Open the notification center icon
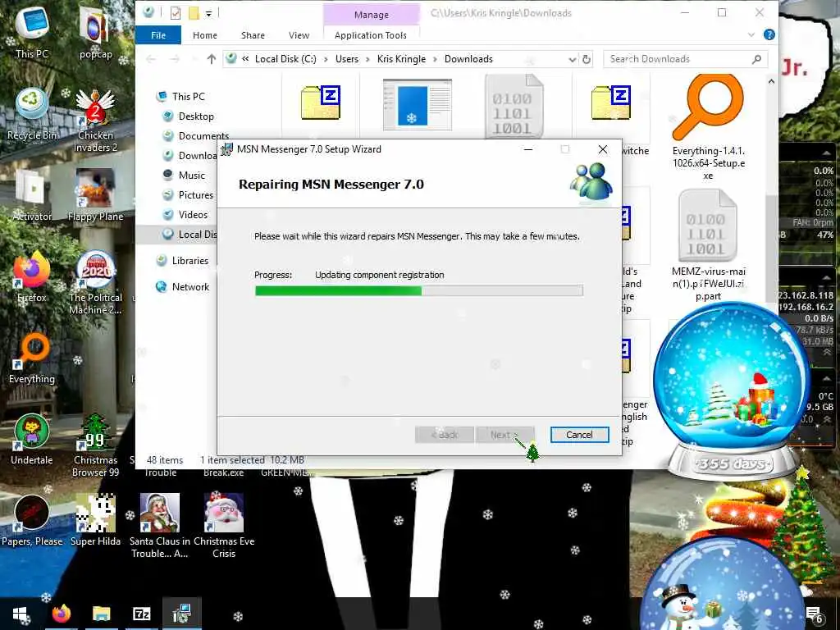The height and width of the screenshot is (630, 840). 815,615
